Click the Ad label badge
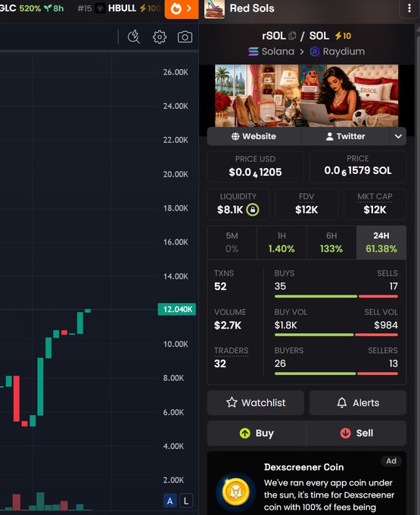 coord(391,461)
